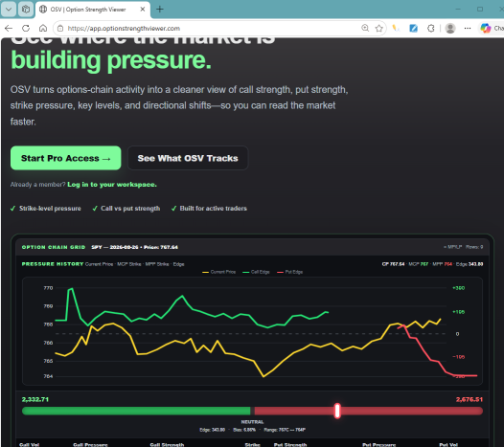Viewport: 504px width, 447px height.
Task: Click the Bias percentage text
Action: click(244, 430)
